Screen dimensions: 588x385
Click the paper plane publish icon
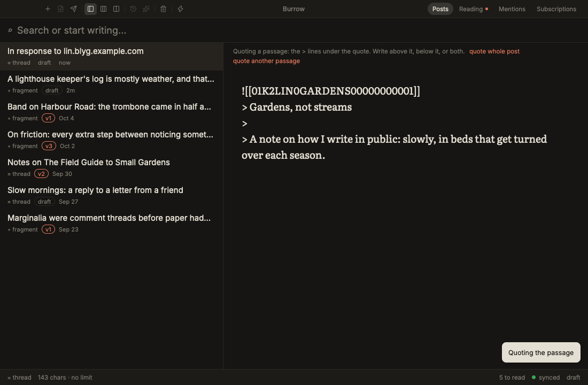point(74,9)
